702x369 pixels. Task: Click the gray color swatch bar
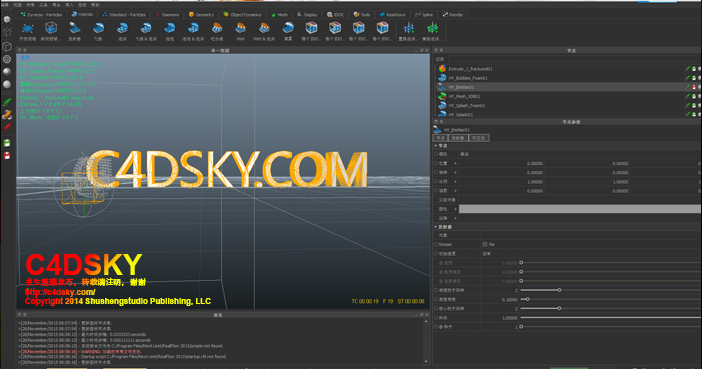coord(580,209)
